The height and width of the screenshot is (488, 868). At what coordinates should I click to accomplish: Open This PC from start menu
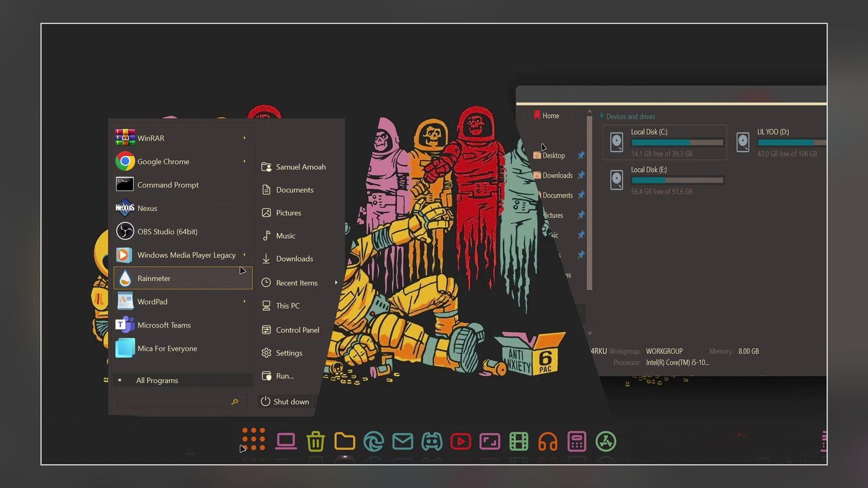coord(281,306)
